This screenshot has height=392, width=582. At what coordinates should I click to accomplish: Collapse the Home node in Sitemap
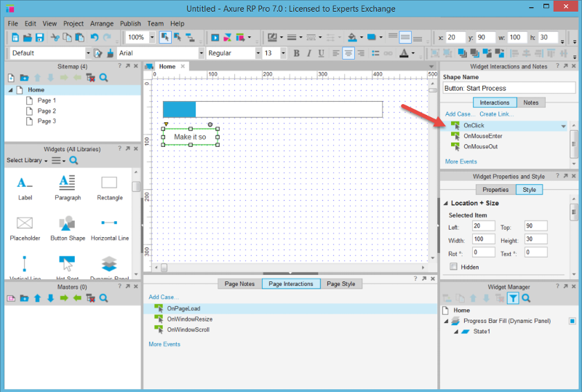pos(11,90)
